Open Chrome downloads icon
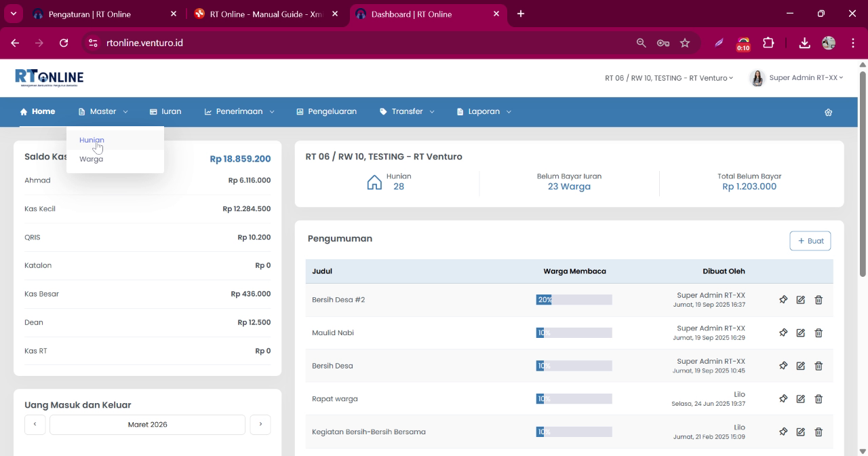The height and width of the screenshot is (456, 868). [x=804, y=43]
